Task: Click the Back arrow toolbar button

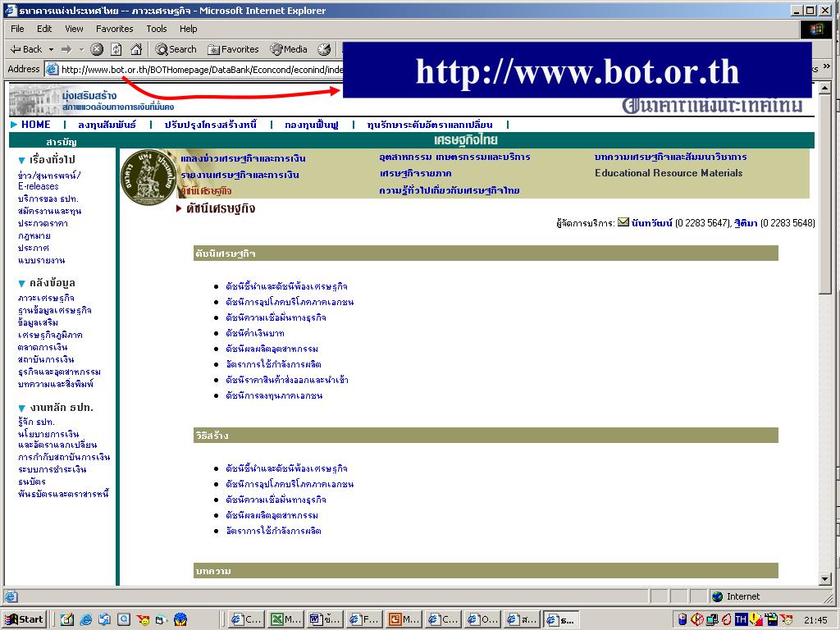Action: (x=25, y=49)
